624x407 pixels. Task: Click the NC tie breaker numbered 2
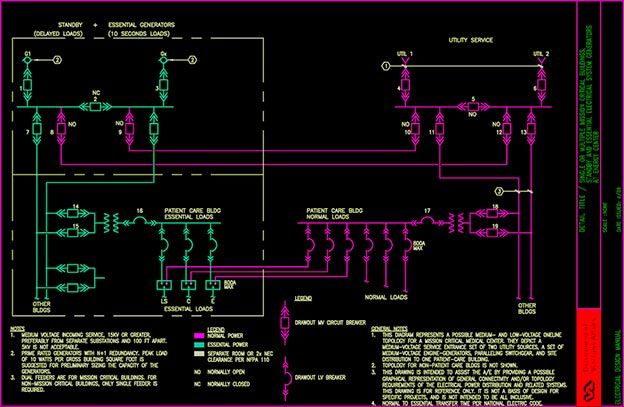pos(95,109)
